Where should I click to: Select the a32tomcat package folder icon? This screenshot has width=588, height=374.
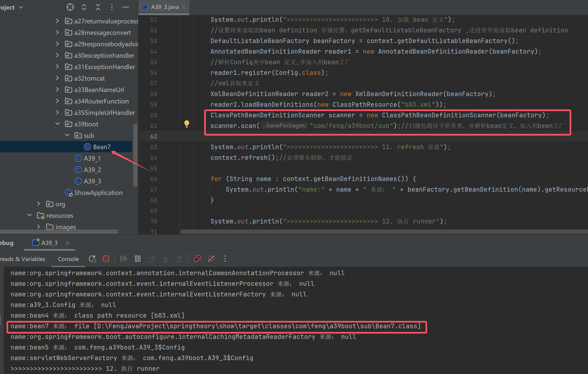click(x=68, y=78)
